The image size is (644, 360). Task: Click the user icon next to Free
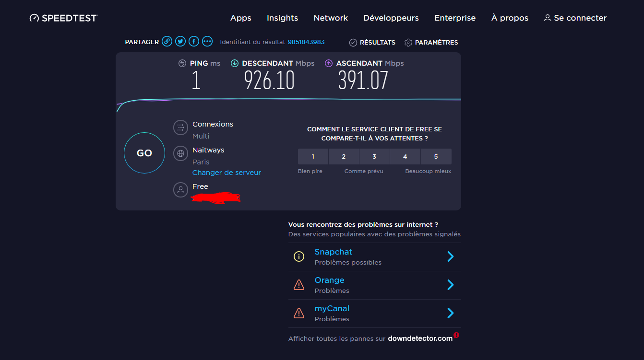[x=180, y=190]
